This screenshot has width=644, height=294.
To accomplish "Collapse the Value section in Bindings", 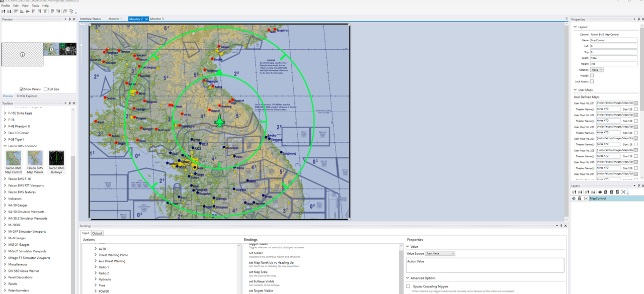I will click(x=408, y=247).
